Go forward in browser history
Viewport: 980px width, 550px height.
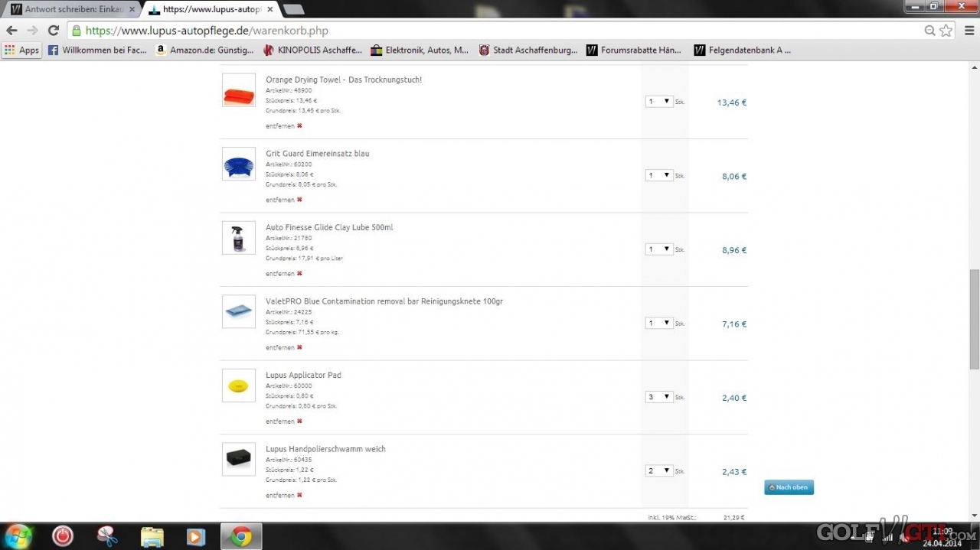(x=32, y=31)
